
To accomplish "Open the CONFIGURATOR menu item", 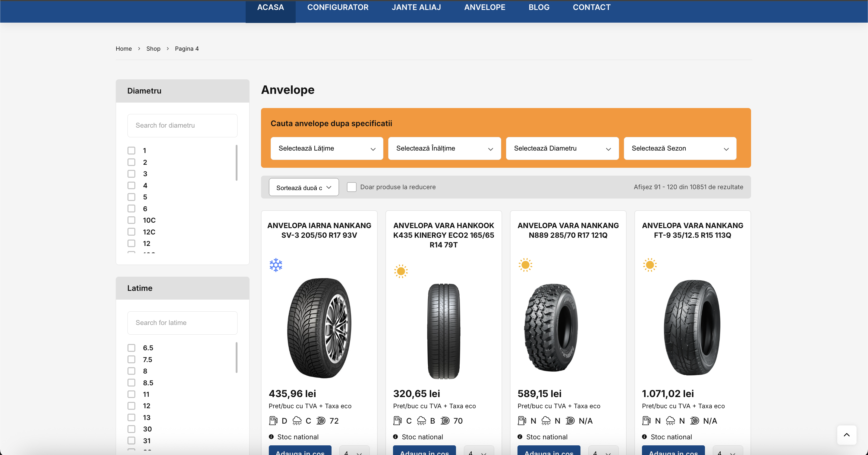I will [x=338, y=7].
